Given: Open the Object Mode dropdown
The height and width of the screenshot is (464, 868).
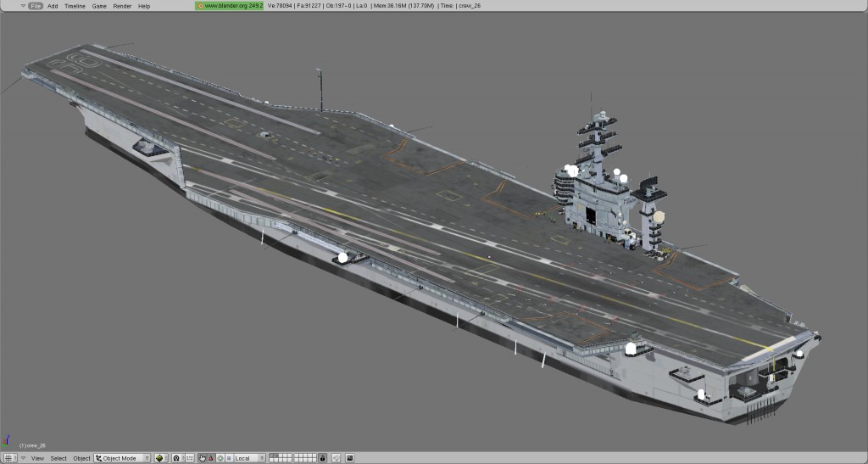Looking at the screenshot, I should (122, 458).
